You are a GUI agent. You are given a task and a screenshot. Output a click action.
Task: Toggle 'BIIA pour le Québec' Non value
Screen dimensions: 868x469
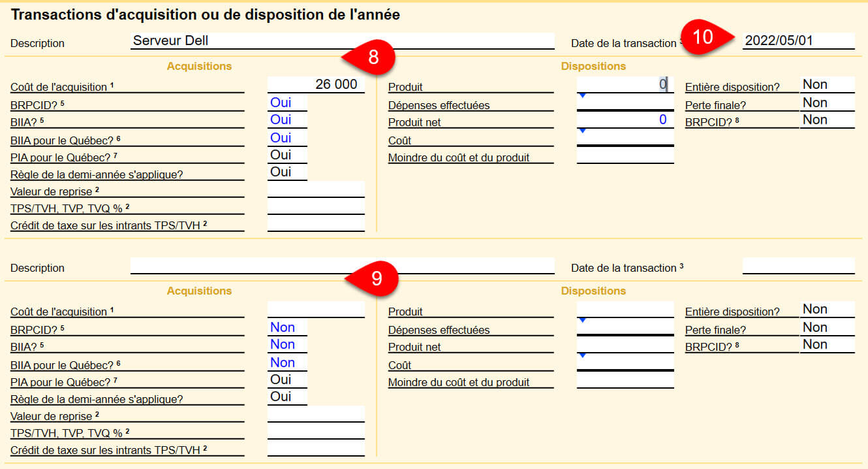click(x=287, y=363)
